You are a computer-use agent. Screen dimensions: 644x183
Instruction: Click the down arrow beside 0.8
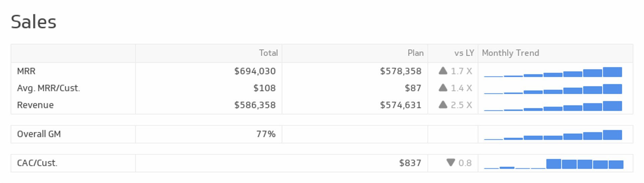pos(451,163)
